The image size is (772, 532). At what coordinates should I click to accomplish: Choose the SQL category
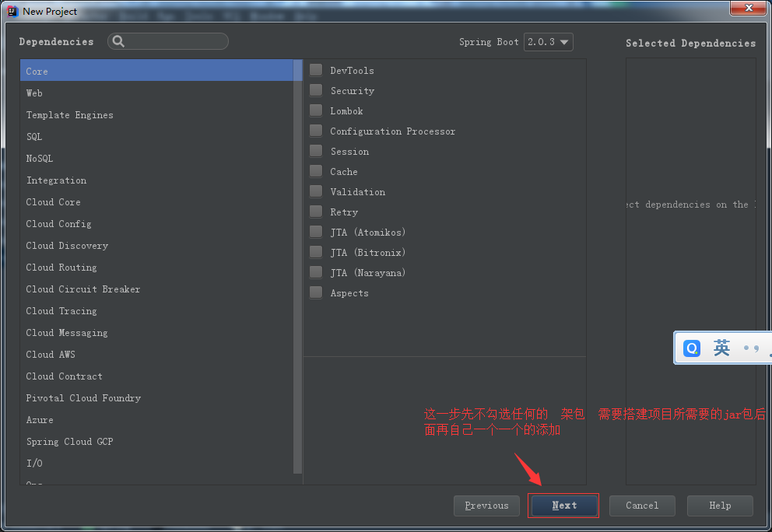coord(156,136)
